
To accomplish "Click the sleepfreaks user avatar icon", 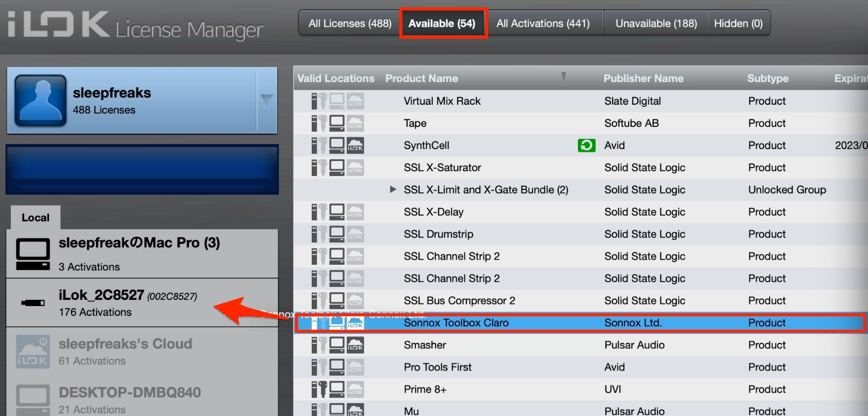I will tap(41, 100).
